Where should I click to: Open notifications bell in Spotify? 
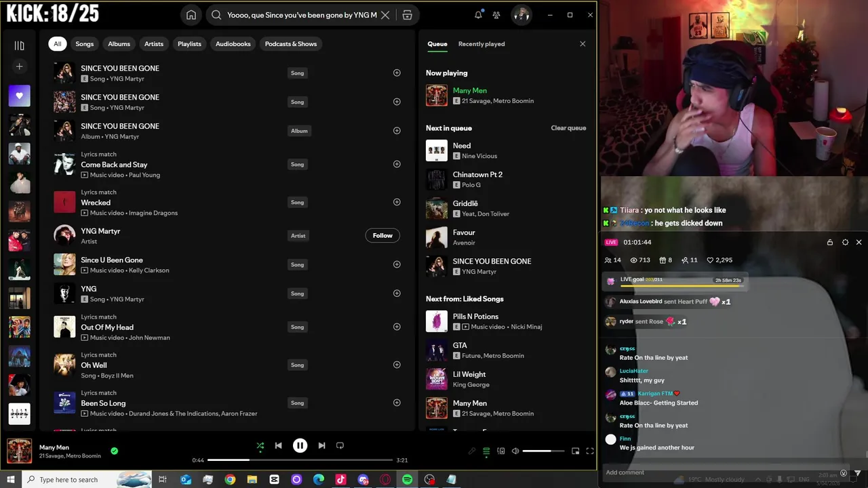pyautogui.click(x=478, y=15)
